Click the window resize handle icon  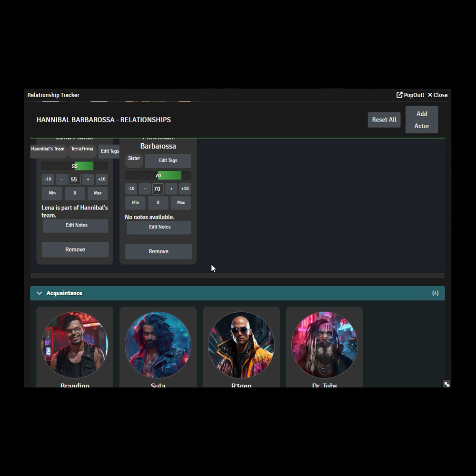pos(446,384)
